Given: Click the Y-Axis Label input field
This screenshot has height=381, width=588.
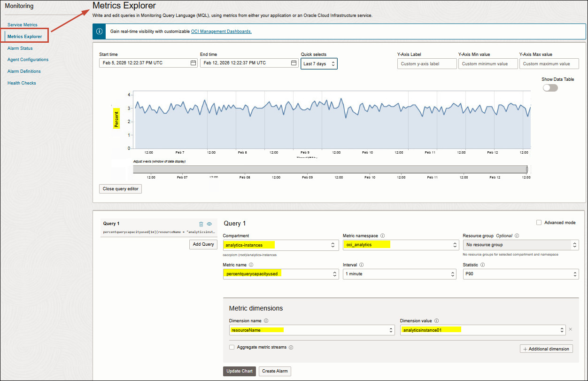Looking at the screenshot, I should click(x=427, y=63).
